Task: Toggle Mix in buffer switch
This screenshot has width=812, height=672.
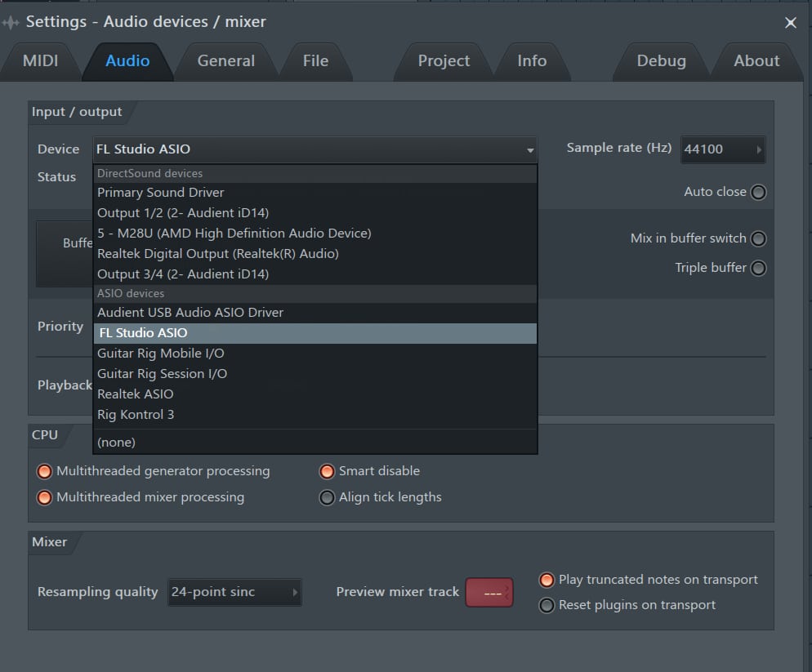Action: tap(758, 239)
